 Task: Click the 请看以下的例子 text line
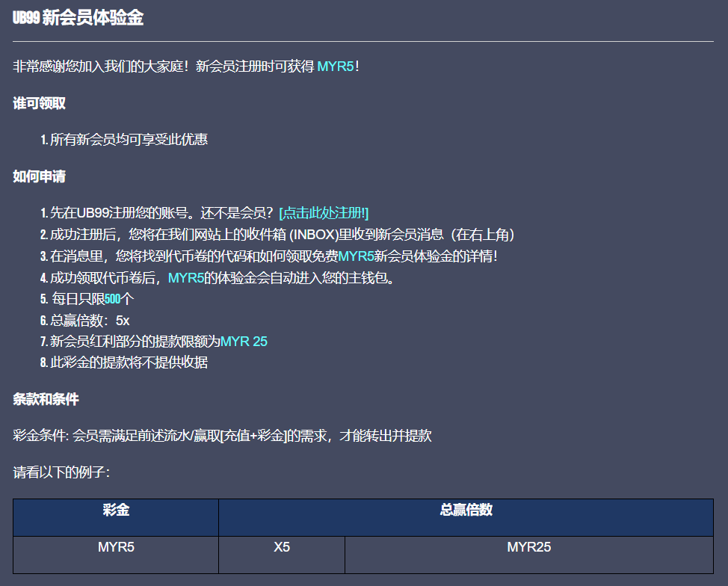(61, 472)
